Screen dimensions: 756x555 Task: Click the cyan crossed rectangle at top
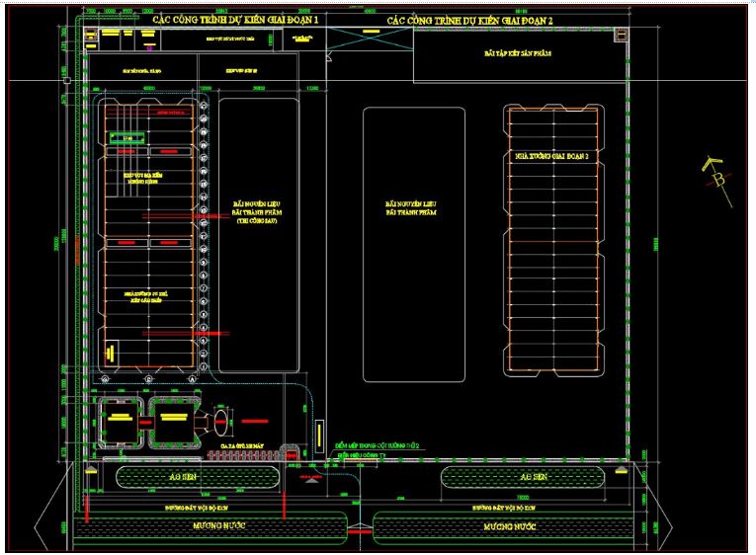[370, 39]
